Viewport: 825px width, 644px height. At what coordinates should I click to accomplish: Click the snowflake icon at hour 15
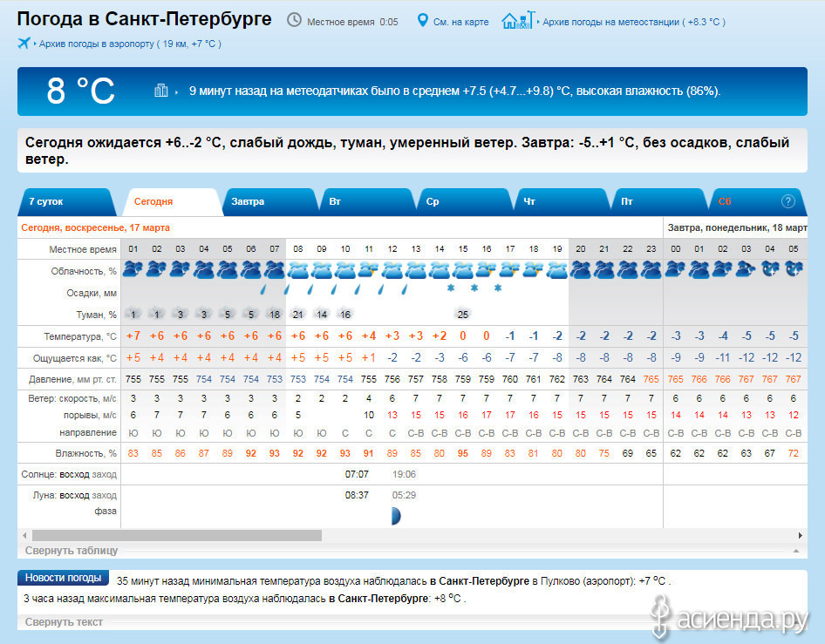click(x=451, y=288)
